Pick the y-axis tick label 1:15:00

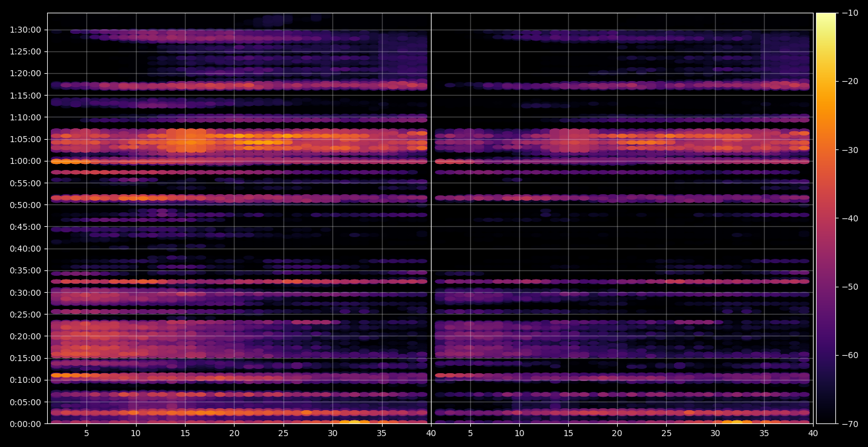pyautogui.click(x=25, y=96)
